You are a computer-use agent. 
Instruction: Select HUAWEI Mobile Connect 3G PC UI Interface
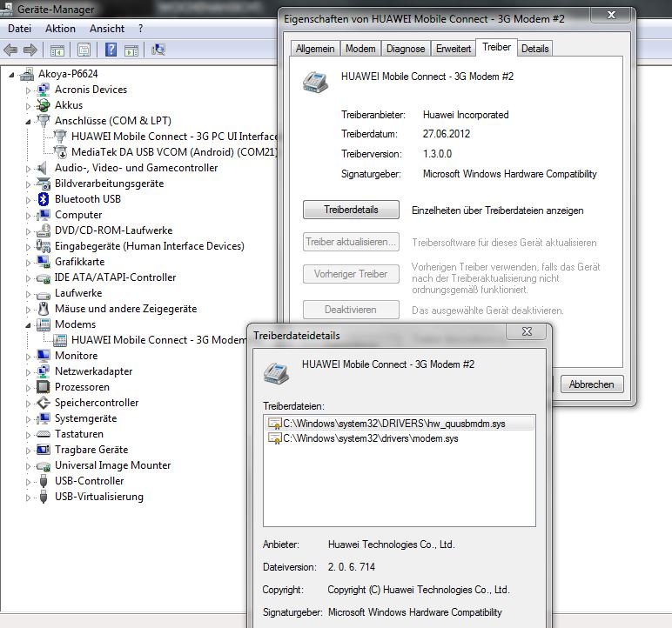click(174, 137)
